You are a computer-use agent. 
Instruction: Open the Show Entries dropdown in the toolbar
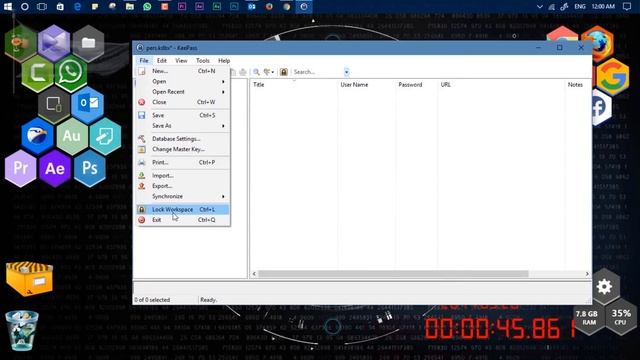pyautogui.click(x=269, y=72)
